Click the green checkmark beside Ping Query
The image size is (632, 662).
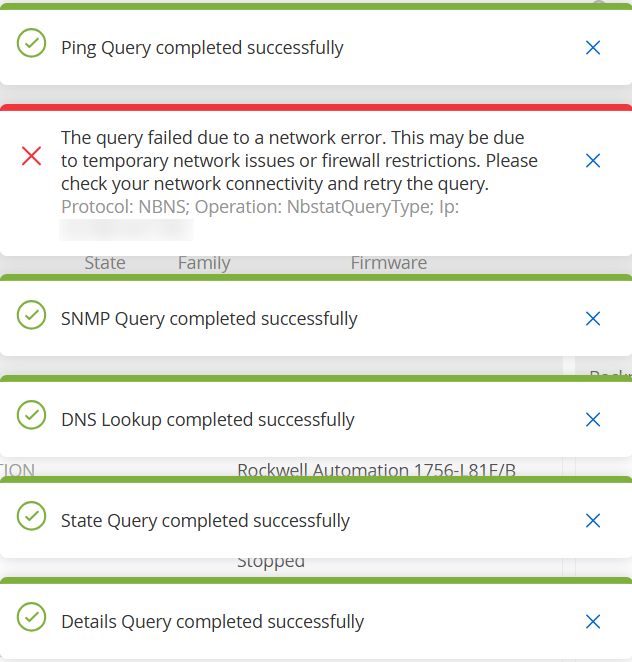(32, 42)
